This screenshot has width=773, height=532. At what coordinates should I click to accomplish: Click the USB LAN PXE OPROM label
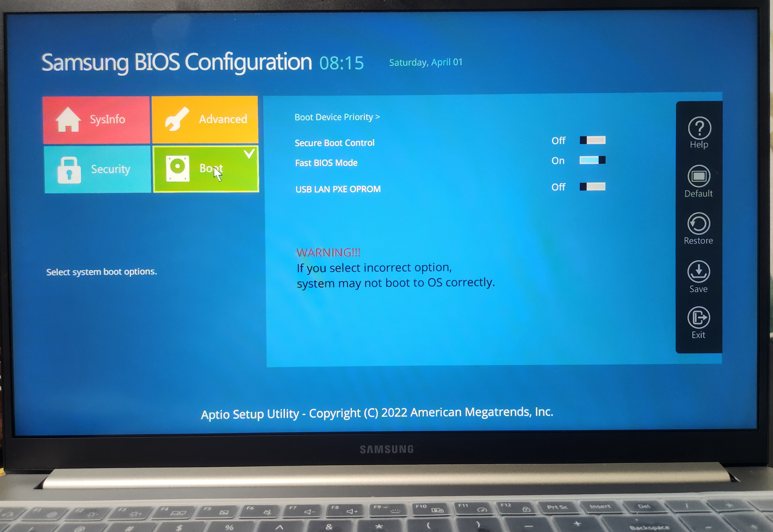point(337,189)
